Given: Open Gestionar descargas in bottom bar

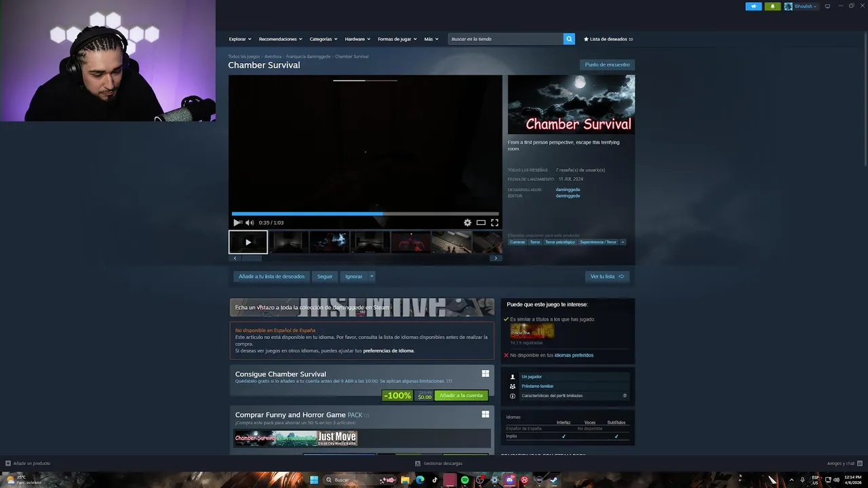Looking at the screenshot, I should pyautogui.click(x=439, y=464).
